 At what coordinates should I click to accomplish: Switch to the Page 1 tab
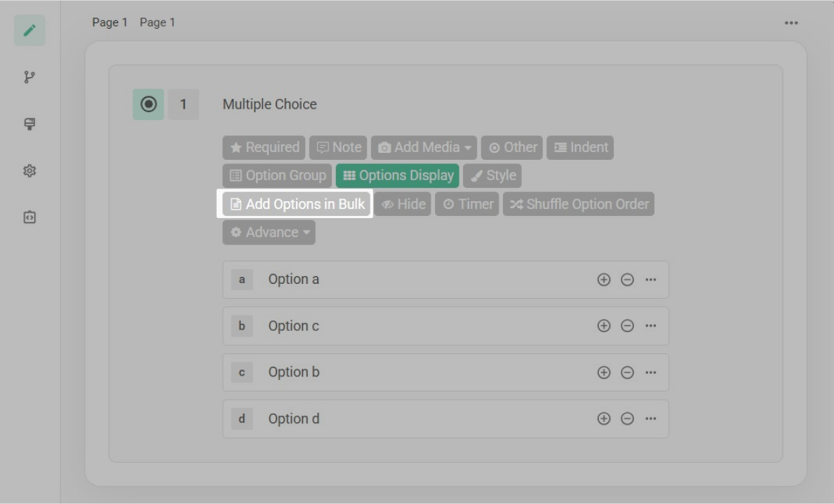click(109, 22)
